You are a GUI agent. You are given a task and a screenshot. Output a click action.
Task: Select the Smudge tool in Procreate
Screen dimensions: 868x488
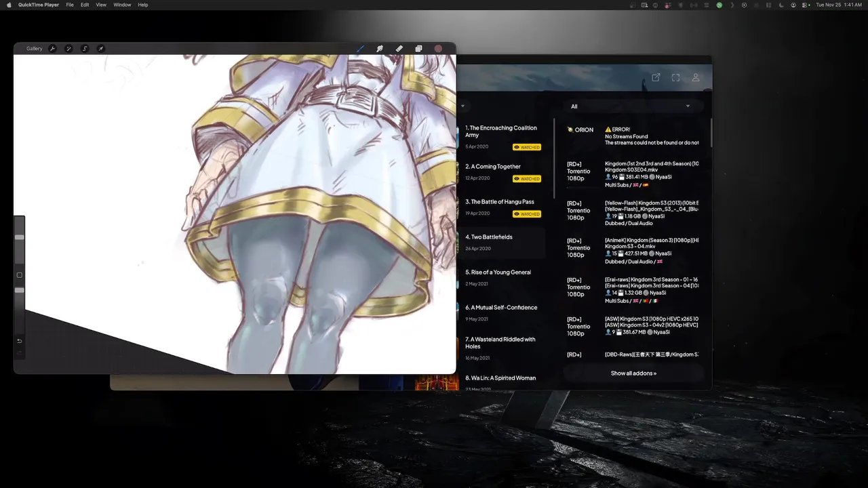point(380,49)
